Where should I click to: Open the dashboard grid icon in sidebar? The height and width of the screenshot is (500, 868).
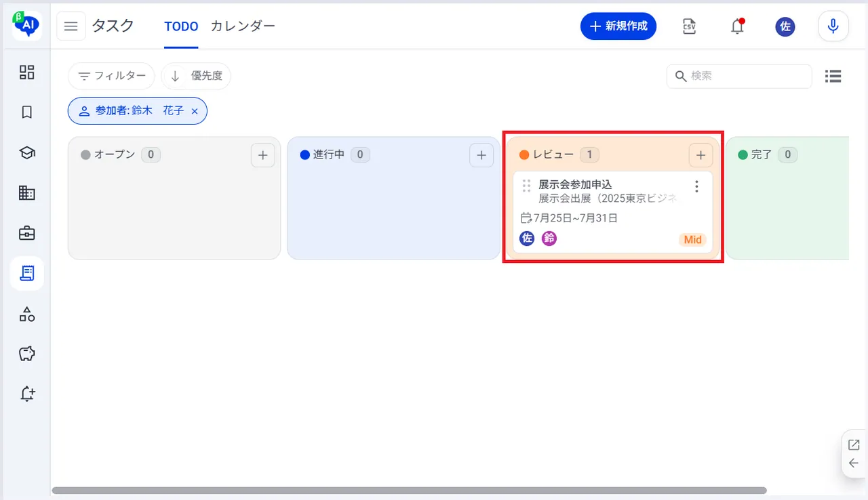pos(27,72)
